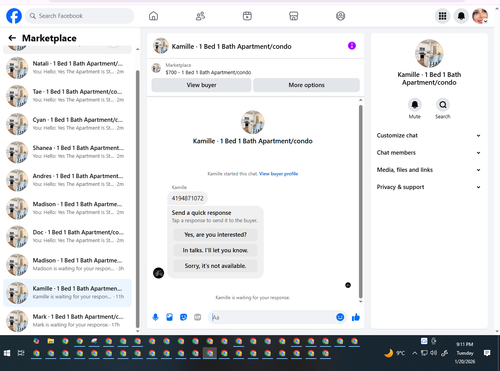Open the GIF picker icon

197,317
